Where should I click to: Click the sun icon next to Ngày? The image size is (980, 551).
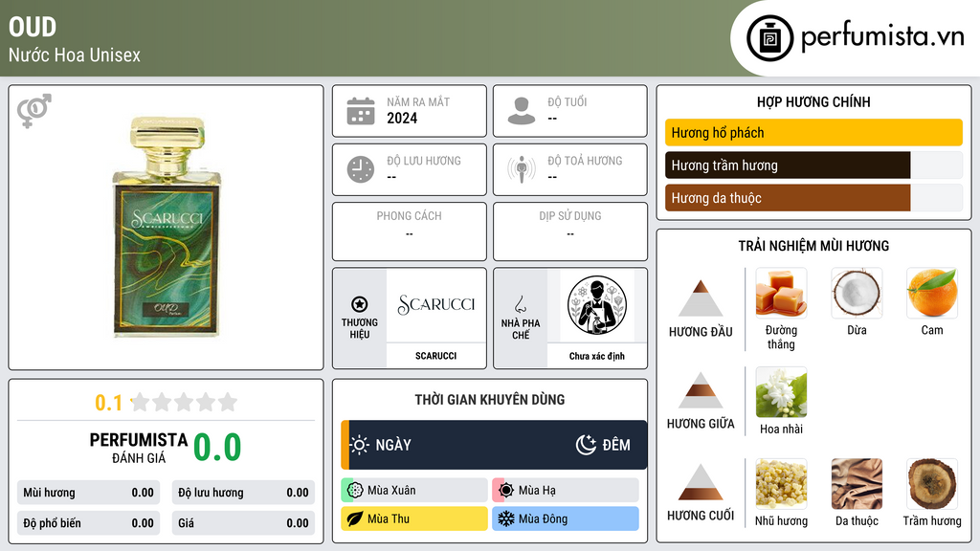click(360, 445)
